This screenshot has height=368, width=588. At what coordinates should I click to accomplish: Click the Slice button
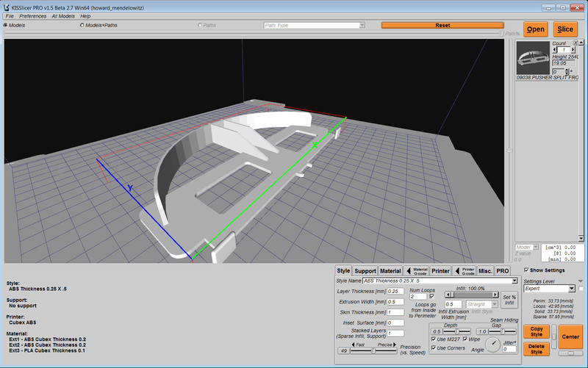(x=565, y=29)
